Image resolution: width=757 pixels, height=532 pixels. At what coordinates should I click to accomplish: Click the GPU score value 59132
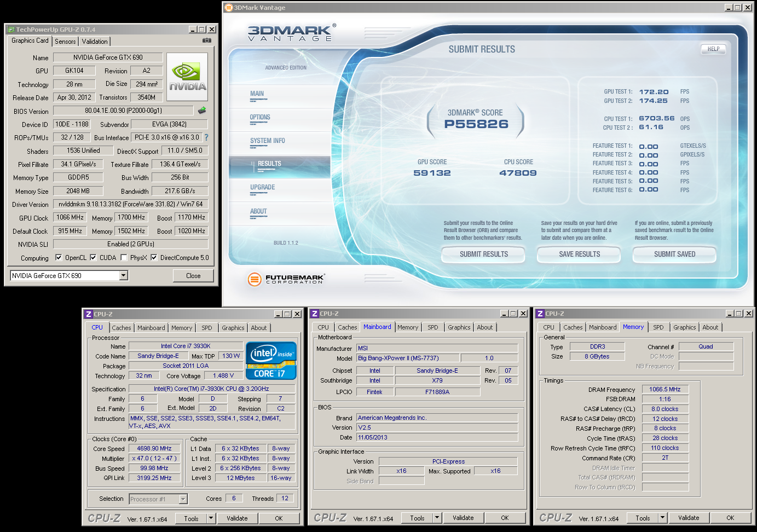click(432, 173)
